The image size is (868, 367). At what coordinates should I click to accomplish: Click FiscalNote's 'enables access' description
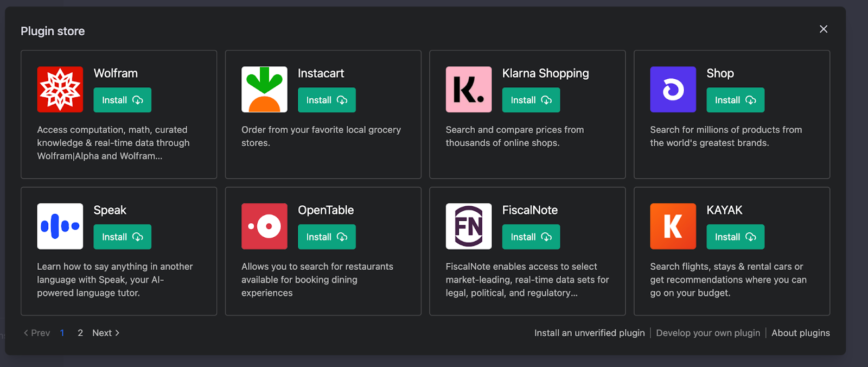click(x=527, y=280)
